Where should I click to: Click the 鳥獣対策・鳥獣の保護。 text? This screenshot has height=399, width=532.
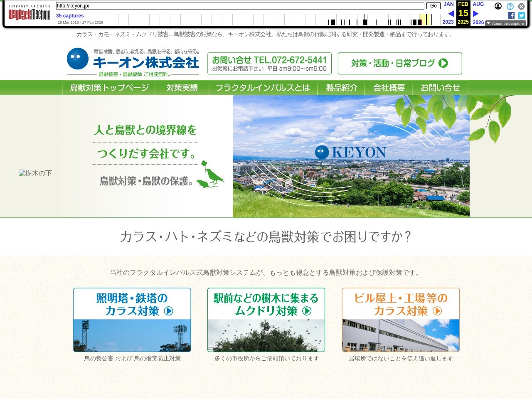(x=147, y=181)
